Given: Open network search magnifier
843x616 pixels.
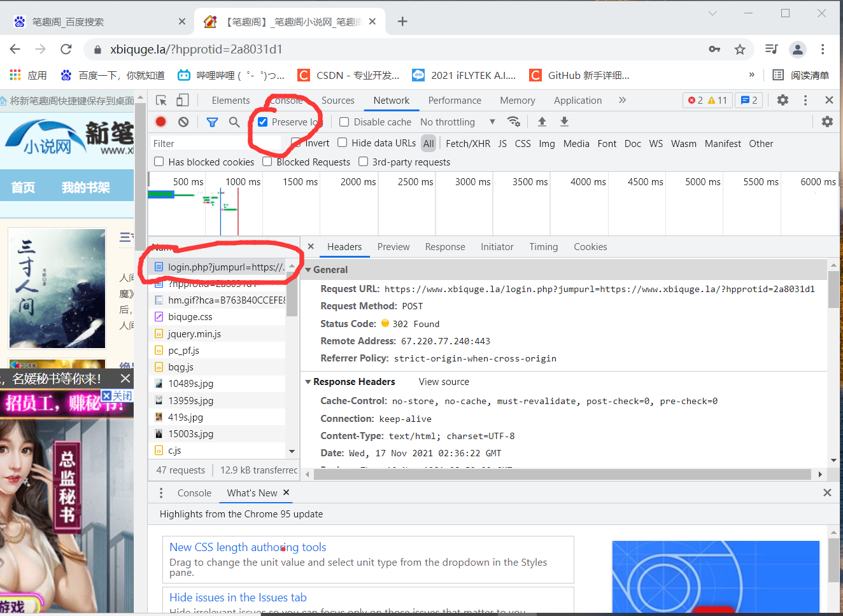Looking at the screenshot, I should click(234, 122).
